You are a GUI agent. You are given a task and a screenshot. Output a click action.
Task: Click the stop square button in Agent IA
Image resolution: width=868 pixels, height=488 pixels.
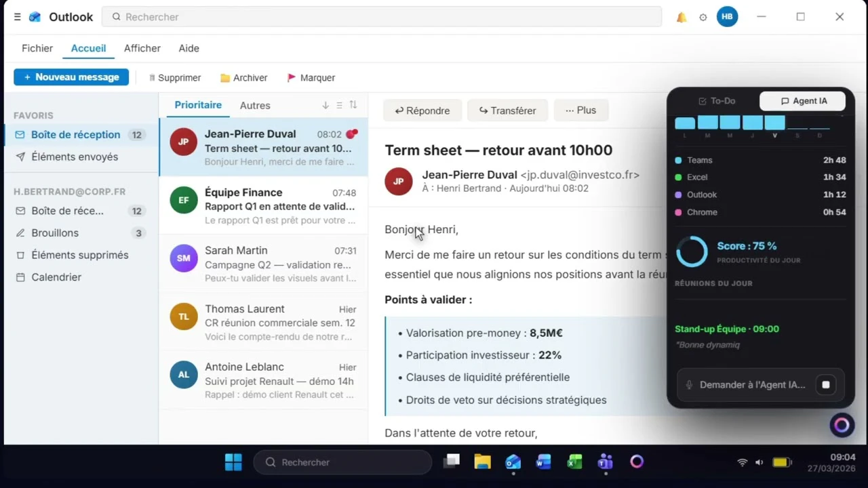pyautogui.click(x=826, y=385)
